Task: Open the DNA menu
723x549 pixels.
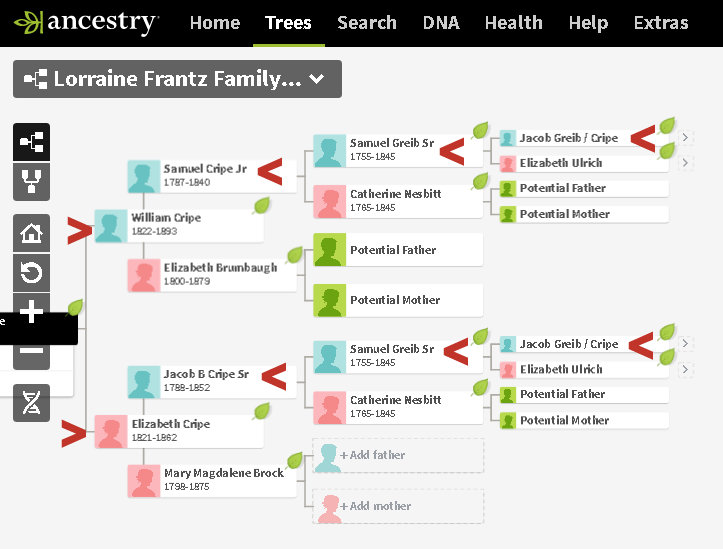Action: click(441, 22)
